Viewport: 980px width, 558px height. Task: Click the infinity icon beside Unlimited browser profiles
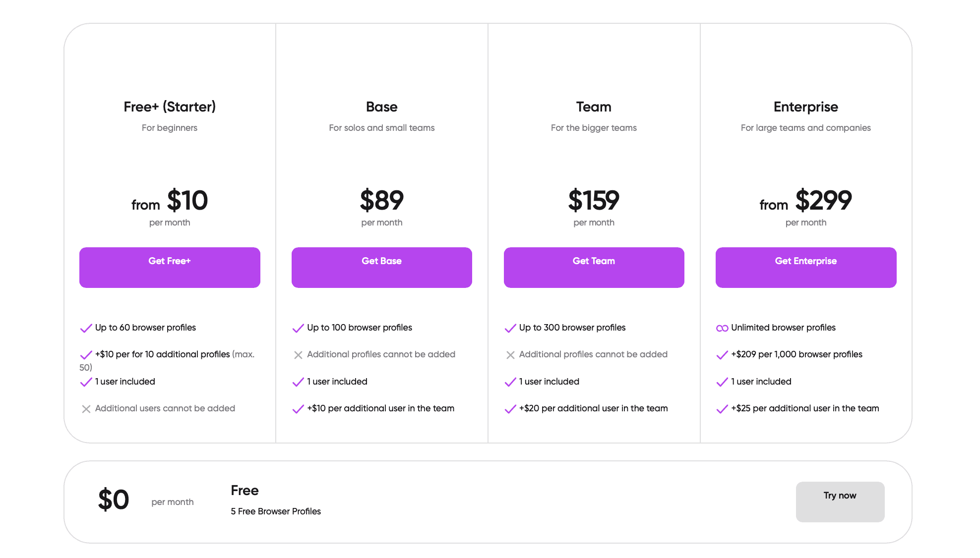click(x=722, y=328)
